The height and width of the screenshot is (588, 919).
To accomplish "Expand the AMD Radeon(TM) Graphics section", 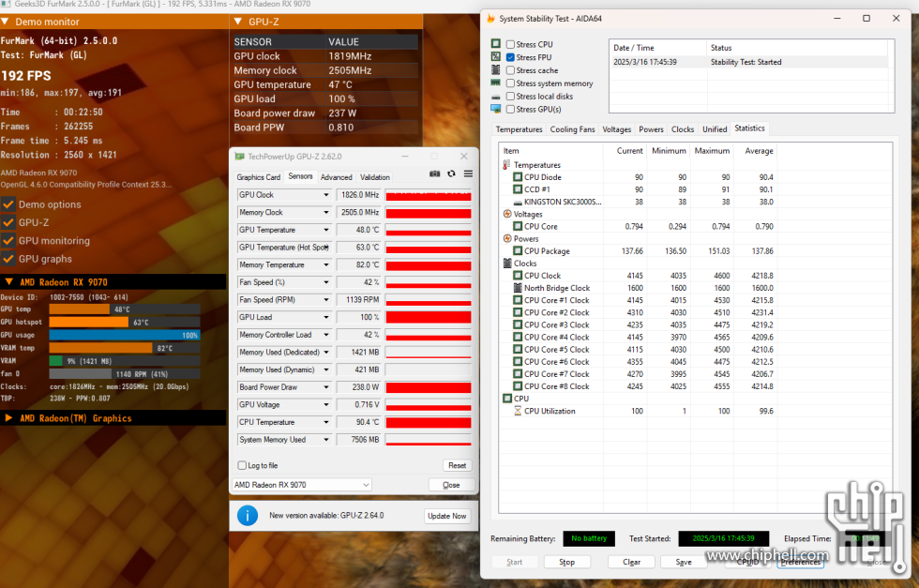I will pyautogui.click(x=8, y=418).
